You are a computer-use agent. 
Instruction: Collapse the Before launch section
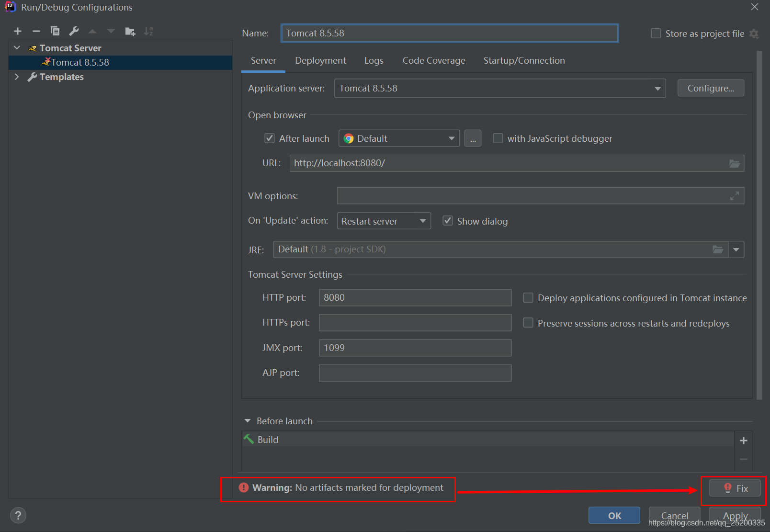pyautogui.click(x=248, y=421)
